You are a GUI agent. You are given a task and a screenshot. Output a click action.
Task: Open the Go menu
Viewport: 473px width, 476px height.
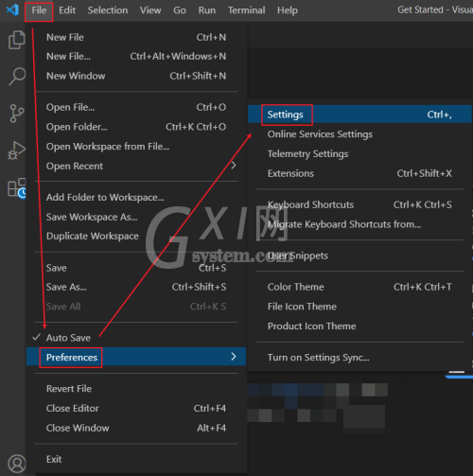[x=180, y=10]
